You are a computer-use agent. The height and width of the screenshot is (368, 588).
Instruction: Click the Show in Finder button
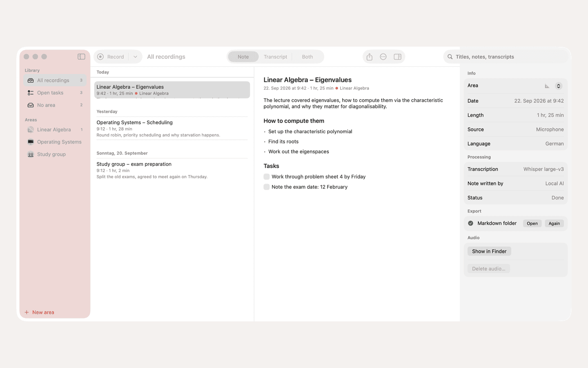pos(489,251)
